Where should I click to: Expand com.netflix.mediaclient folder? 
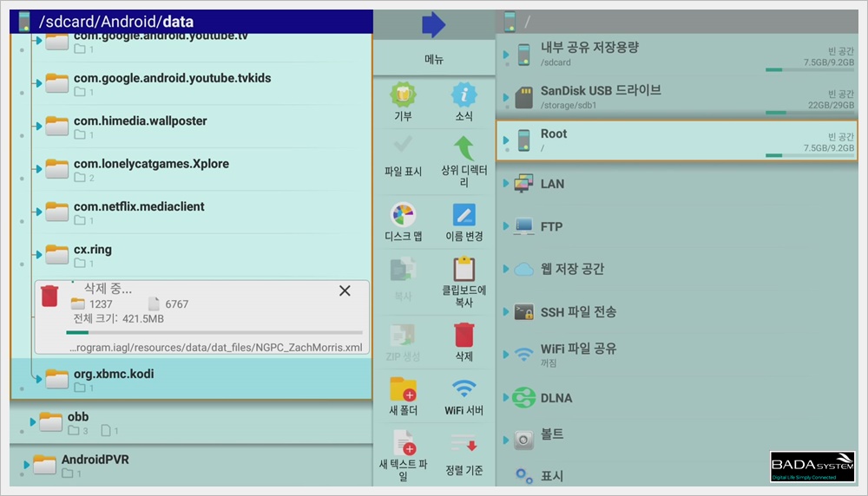(37, 212)
